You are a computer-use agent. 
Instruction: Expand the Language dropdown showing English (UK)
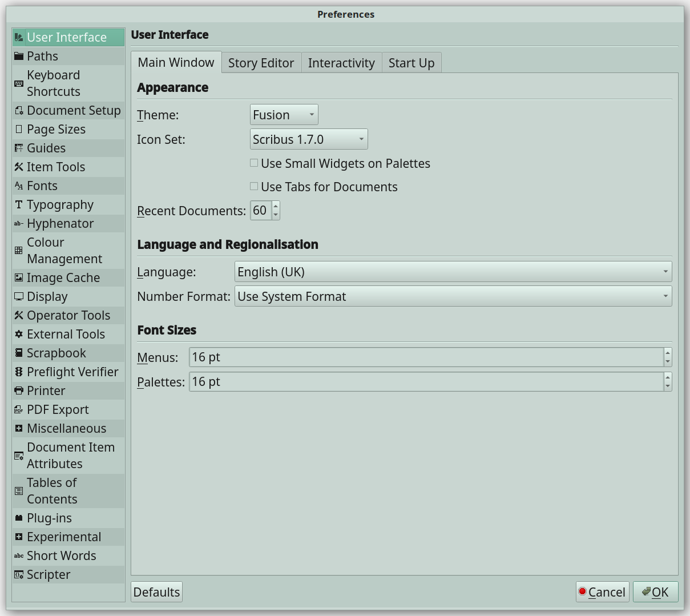(x=453, y=272)
